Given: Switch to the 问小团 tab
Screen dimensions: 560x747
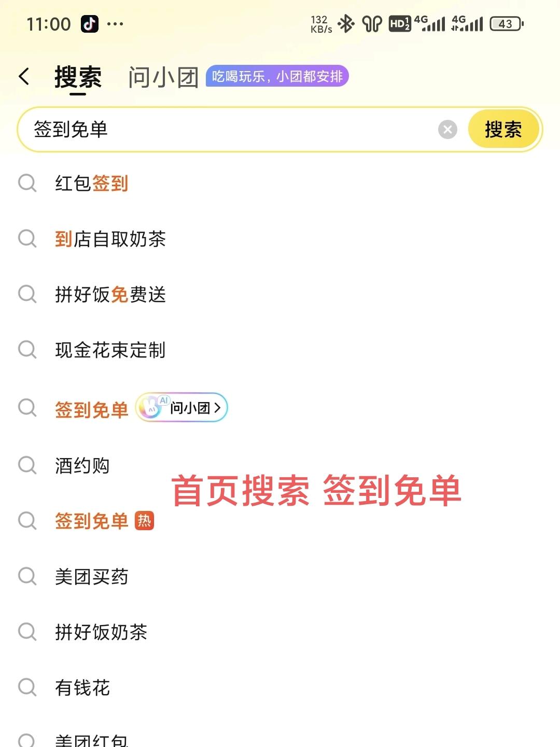Looking at the screenshot, I should pyautogui.click(x=163, y=77).
